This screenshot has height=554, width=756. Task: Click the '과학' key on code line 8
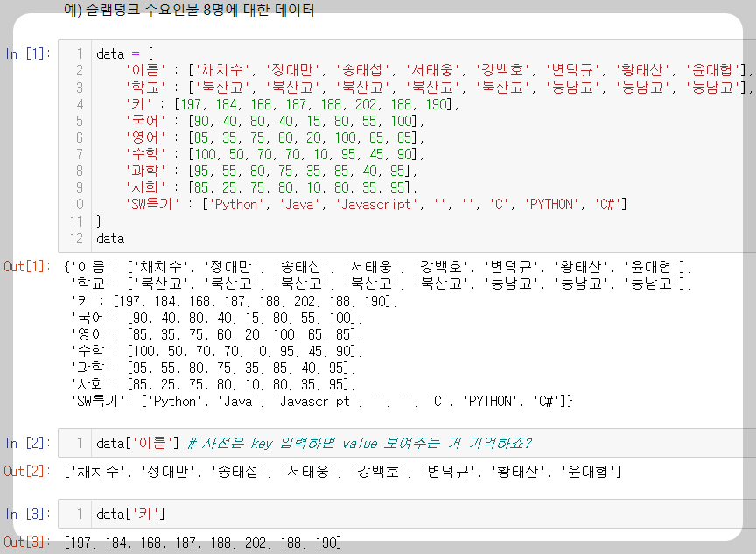pos(145,171)
